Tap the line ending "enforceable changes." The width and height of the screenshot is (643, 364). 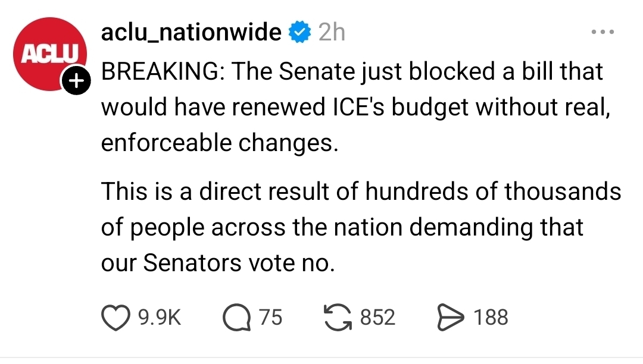[x=219, y=144]
